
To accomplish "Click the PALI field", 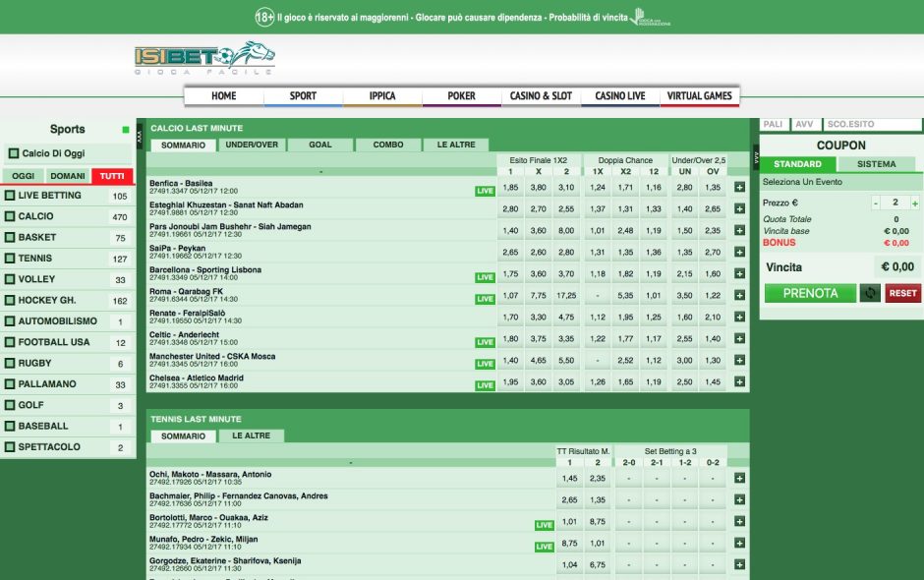I will click(x=774, y=125).
